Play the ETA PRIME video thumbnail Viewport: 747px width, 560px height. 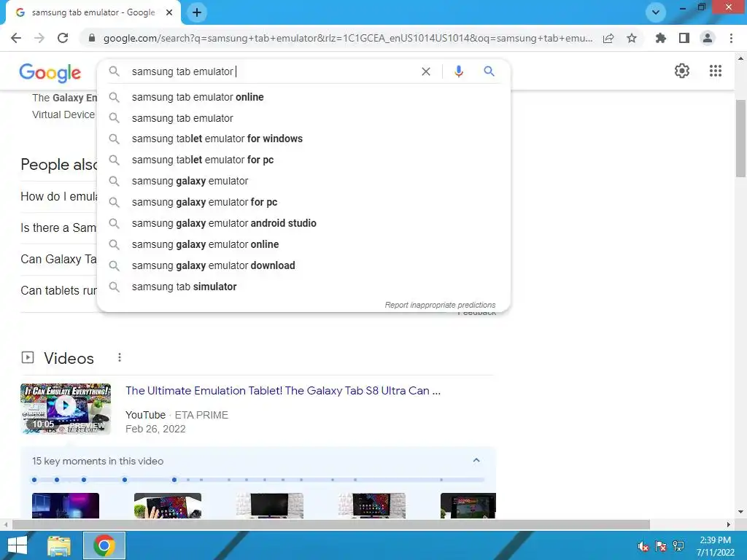pyautogui.click(x=66, y=408)
